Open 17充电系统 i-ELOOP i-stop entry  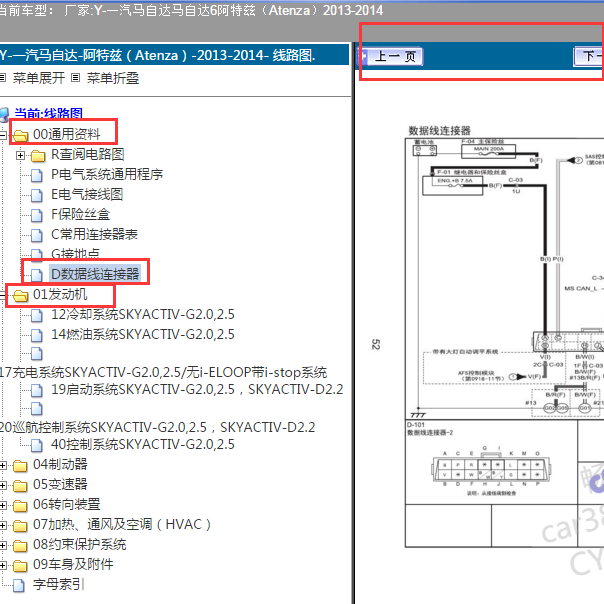click(x=163, y=372)
